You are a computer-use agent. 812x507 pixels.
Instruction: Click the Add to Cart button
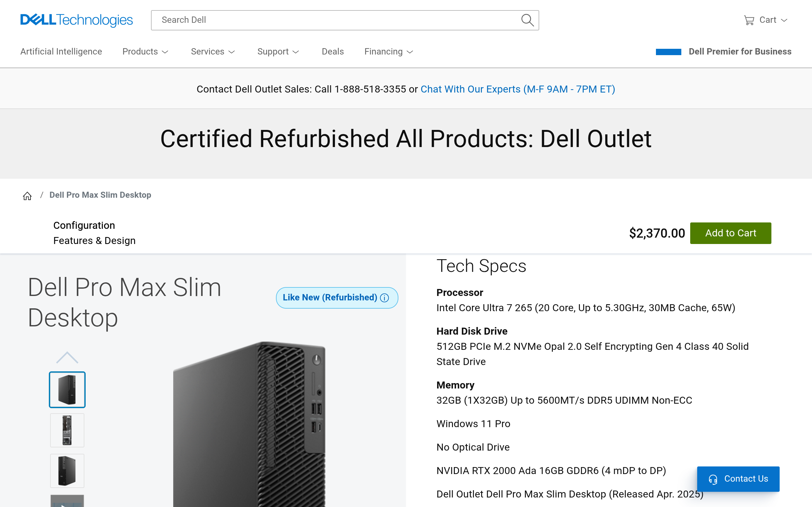point(730,233)
